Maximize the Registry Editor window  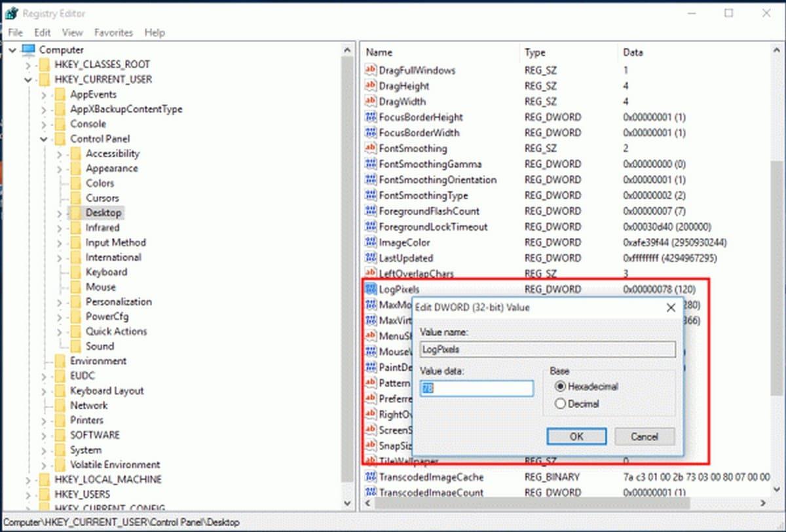729,13
